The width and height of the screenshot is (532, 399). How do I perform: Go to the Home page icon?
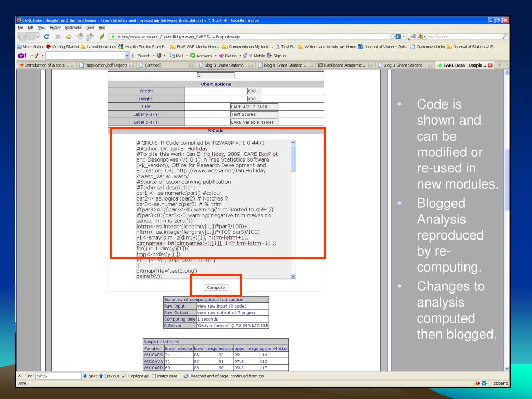tap(69, 37)
